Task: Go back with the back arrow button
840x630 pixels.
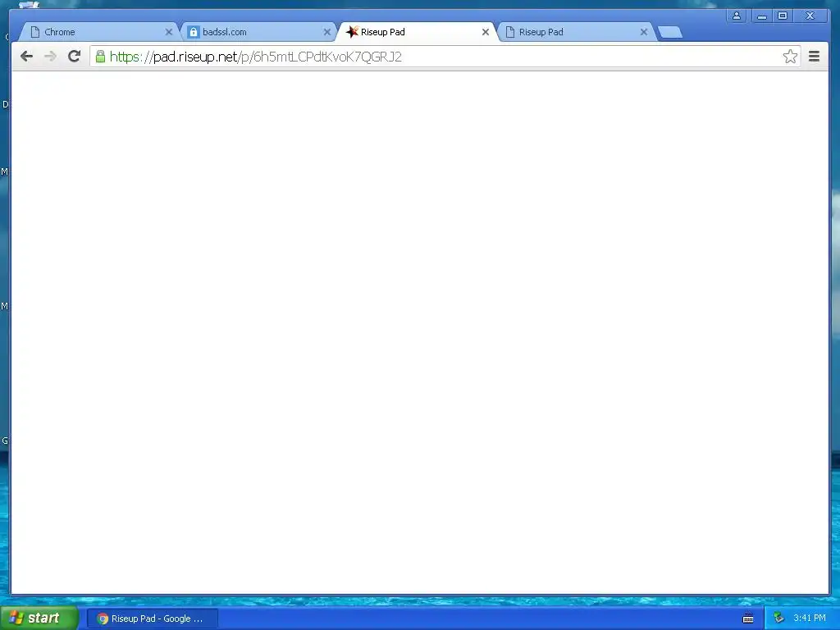Action: [26, 57]
